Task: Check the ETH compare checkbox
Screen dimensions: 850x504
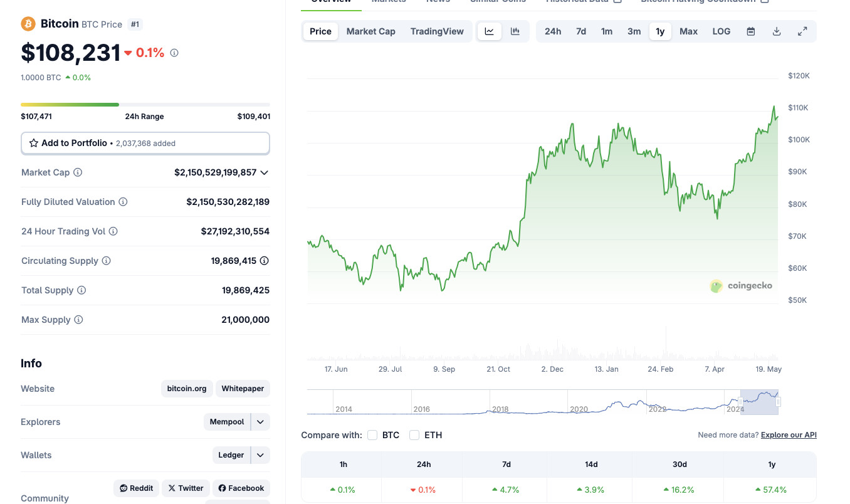Action: pos(414,435)
